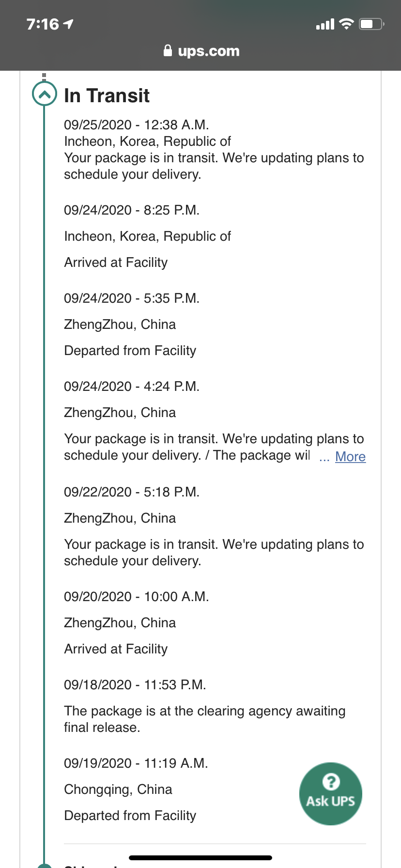This screenshot has width=401, height=868.
Task: Tap the battery indicator icon
Action: click(371, 24)
